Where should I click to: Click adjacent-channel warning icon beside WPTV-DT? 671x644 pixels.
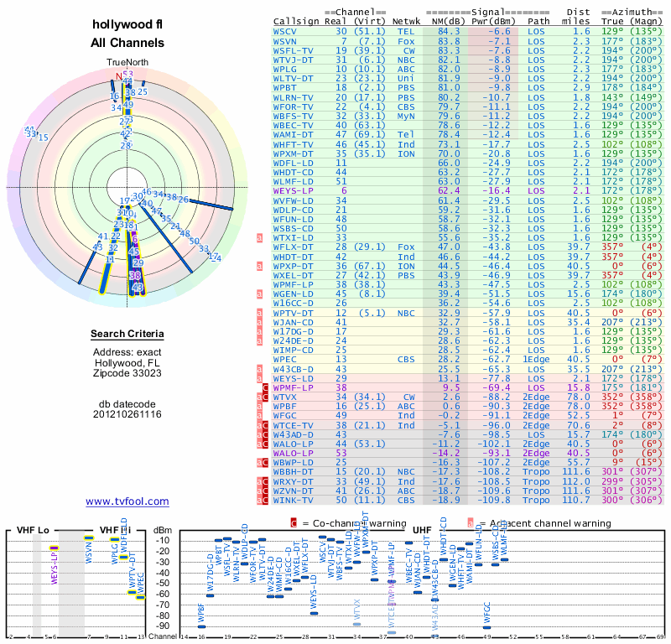point(260,312)
